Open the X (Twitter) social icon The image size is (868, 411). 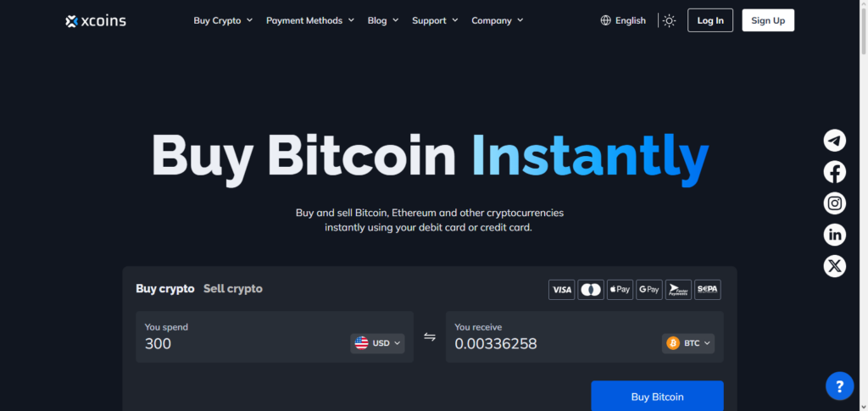[x=834, y=267]
